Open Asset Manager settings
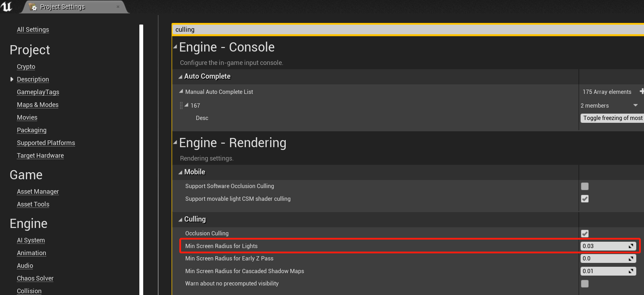This screenshot has height=295, width=644. click(x=38, y=192)
